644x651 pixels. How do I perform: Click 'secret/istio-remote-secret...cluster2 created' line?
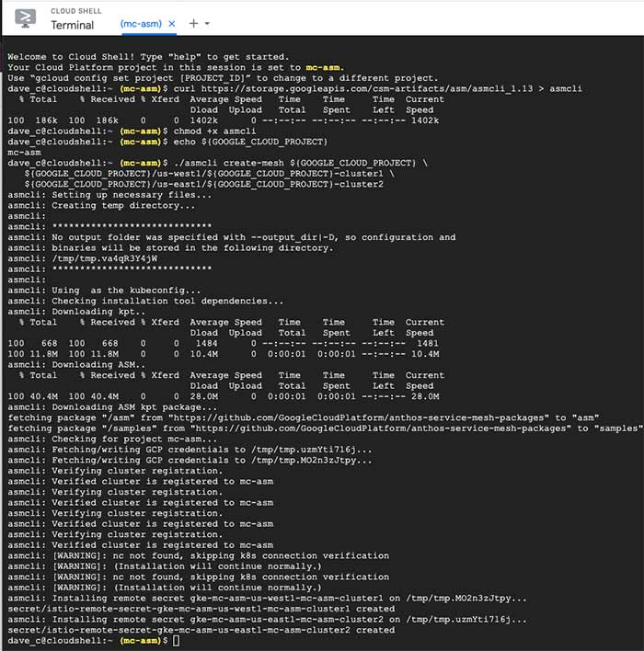[201, 630]
